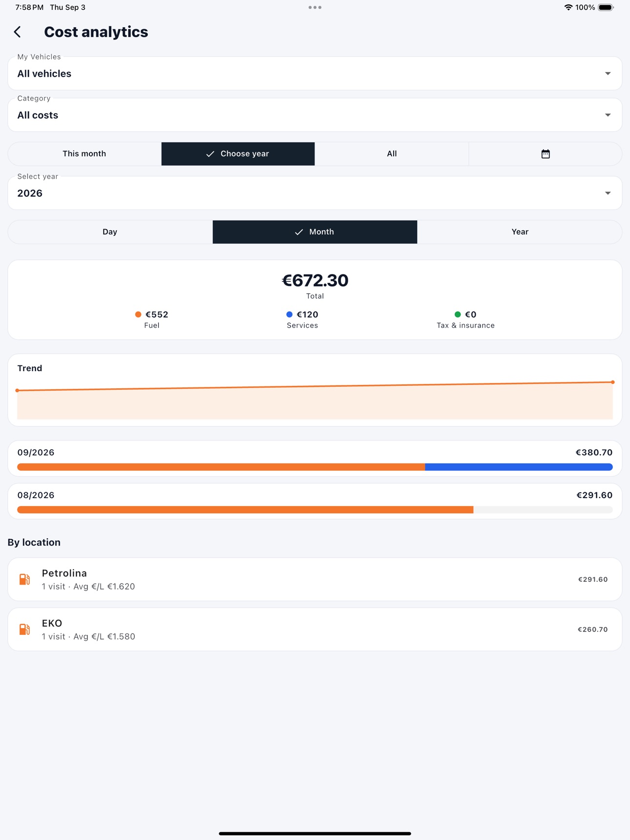This screenshot has height=840, width=630.
Task: Tap the blue Services legend dot
Action: (290, 315)
